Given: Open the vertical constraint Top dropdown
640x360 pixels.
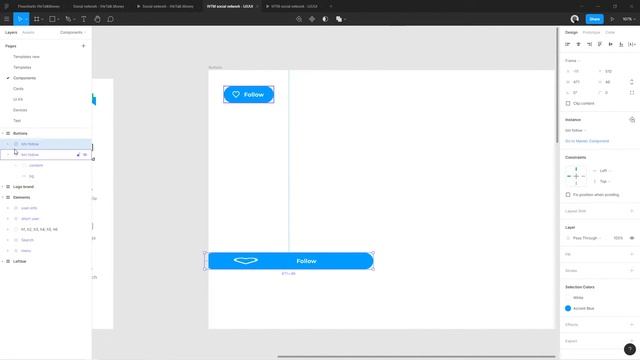Looking at the screenshot, I should pos(605,181).
